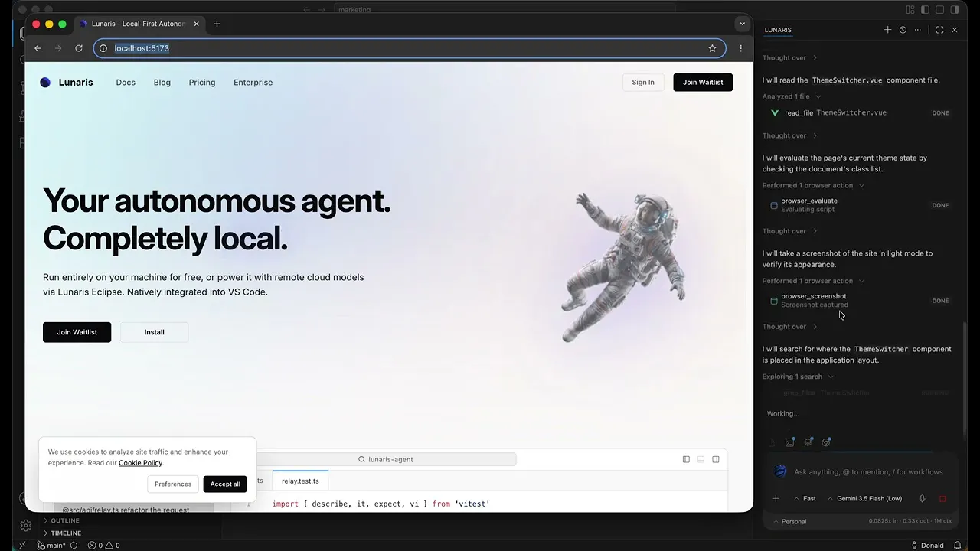Open the Pricing nav link
Screen dimensions: 980x551
point(202,83)
